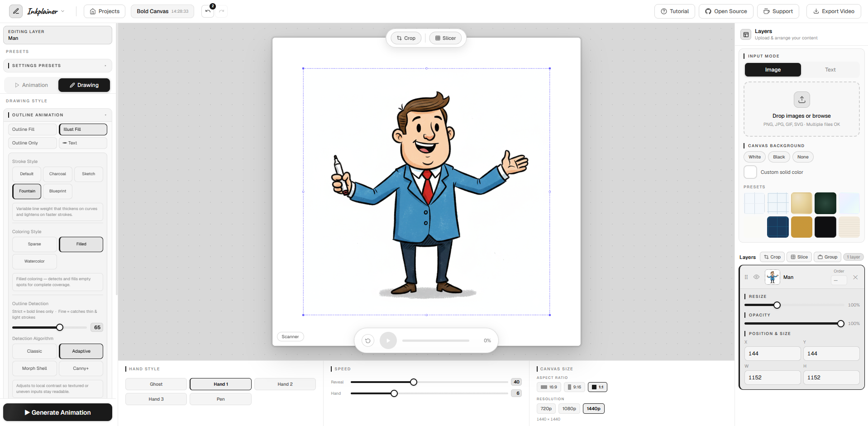The image size is (868, 426).
Task: Switch input mode to Image
Action: pos(773,70)
